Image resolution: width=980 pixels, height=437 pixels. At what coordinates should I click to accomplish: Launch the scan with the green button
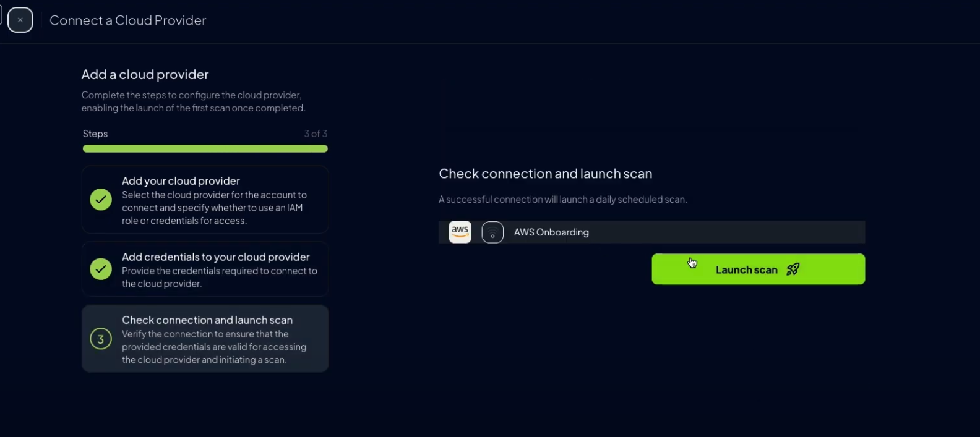pos(758,269)
